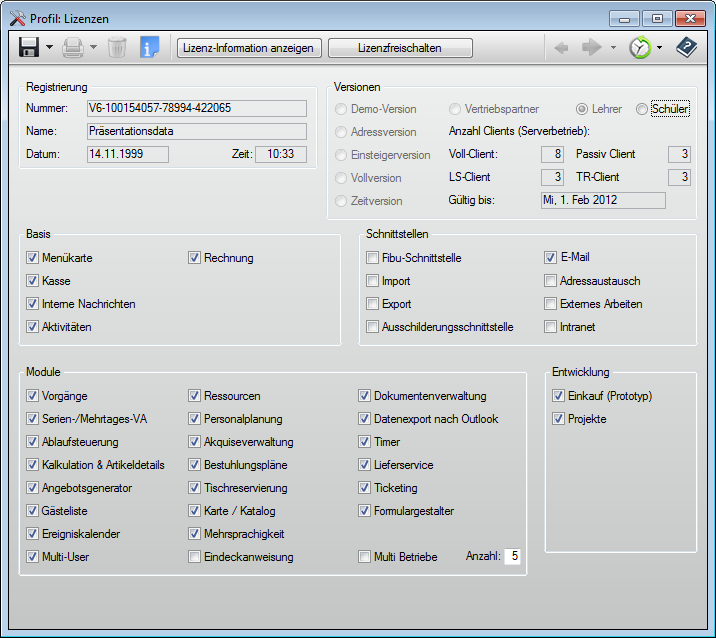Screen dimensions: 716x638
Task: Click the blue Info icon
Action: pos(150,47)
